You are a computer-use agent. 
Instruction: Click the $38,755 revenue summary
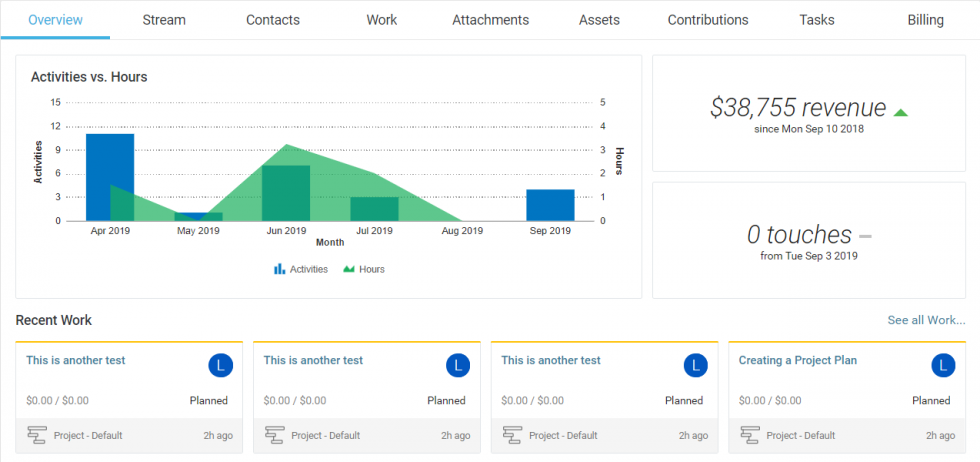click(x=798, y=108)
